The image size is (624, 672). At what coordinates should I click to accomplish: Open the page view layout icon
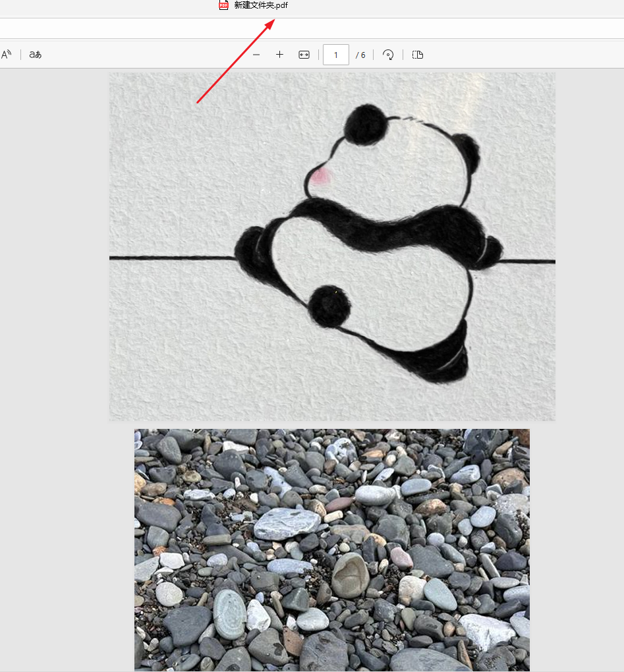417,55
